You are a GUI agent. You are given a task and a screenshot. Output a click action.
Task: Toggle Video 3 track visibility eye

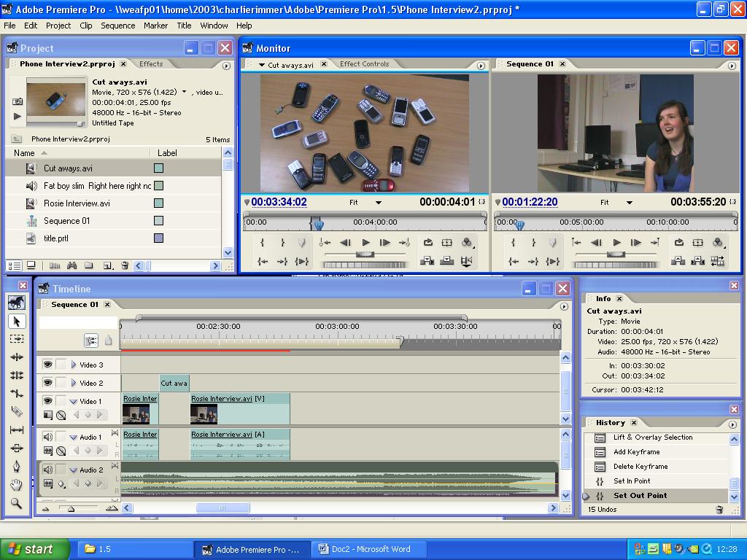(x=47, y=365)
